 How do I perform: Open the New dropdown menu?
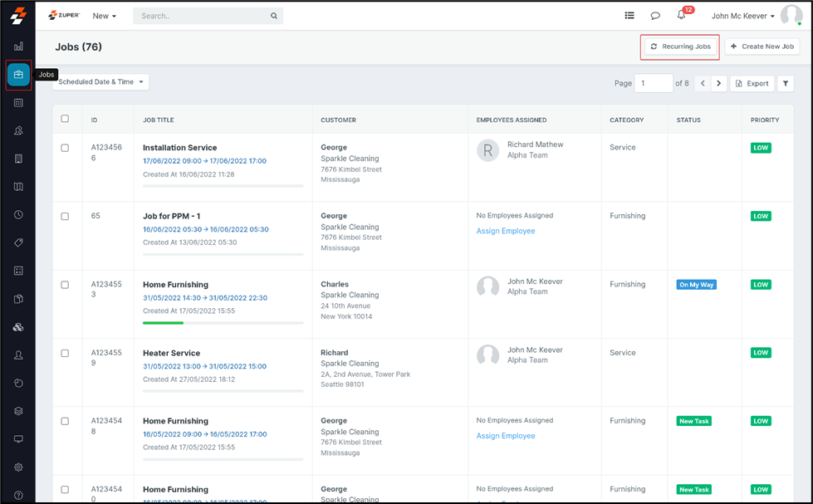tap(104, 16)
